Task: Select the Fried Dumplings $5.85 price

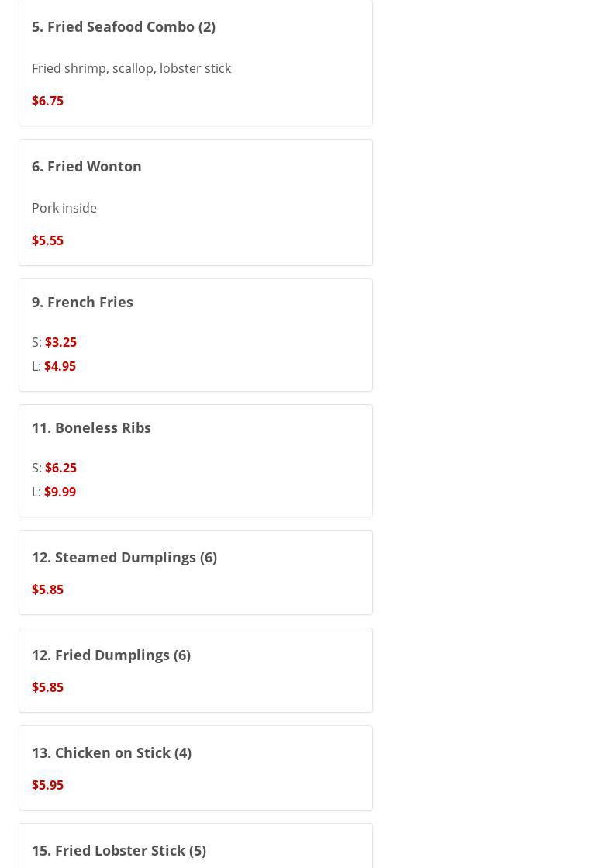Action: [47, 687]
